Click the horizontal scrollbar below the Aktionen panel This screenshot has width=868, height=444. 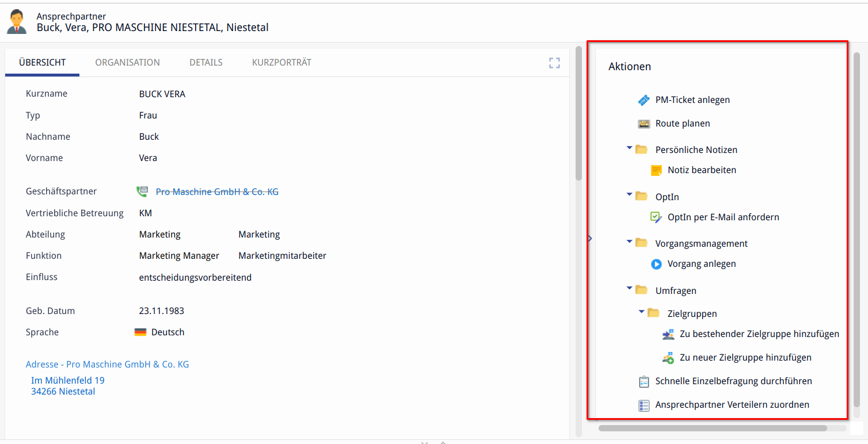712,428
